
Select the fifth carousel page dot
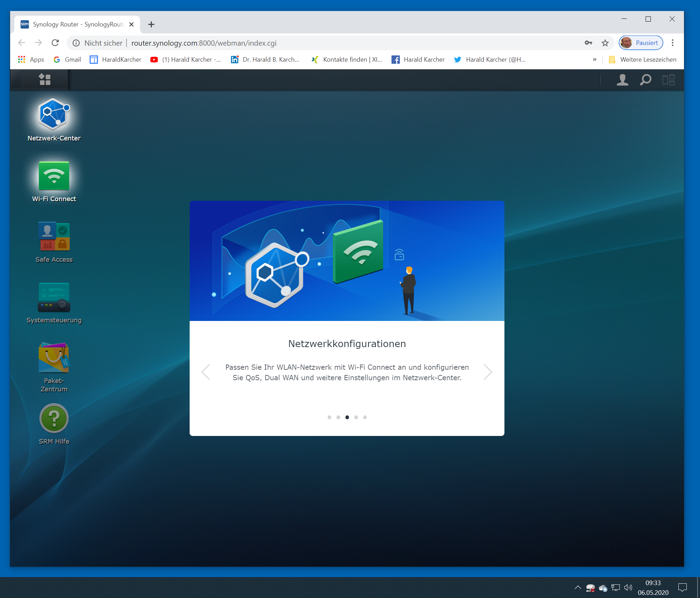[x=365, y=417]
